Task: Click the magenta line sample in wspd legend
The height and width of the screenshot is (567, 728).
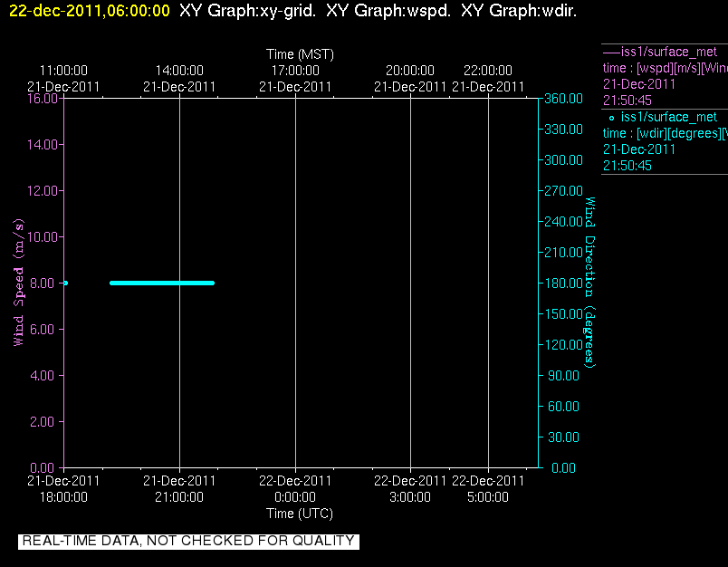Action: click(611, 53)
